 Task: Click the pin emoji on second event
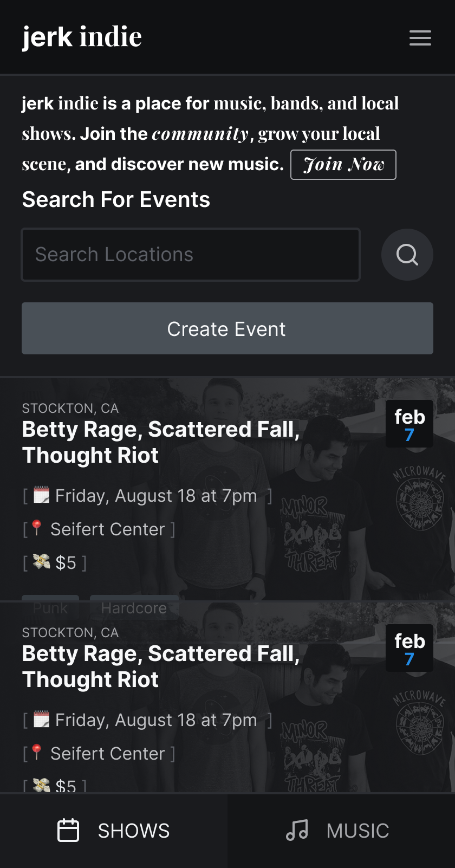[x=37, y=752]
